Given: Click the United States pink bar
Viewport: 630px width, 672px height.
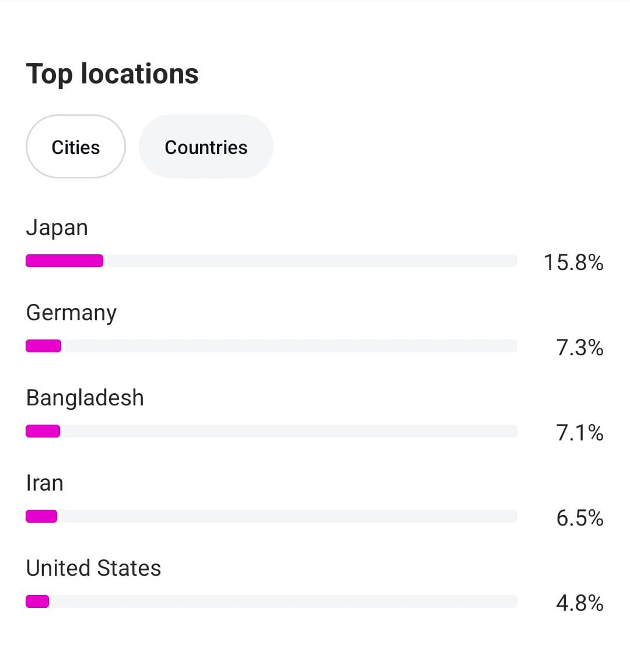Looking at the screenshot, I should 37,601.
